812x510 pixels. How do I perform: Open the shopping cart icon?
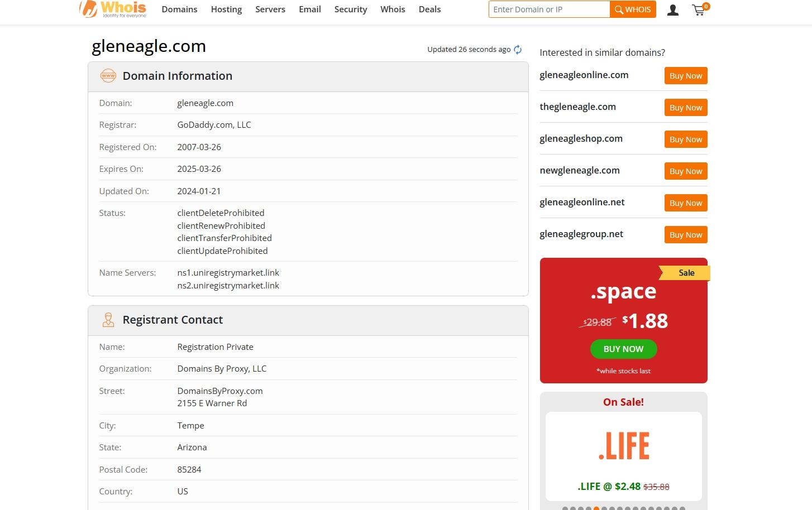[699, 9]
